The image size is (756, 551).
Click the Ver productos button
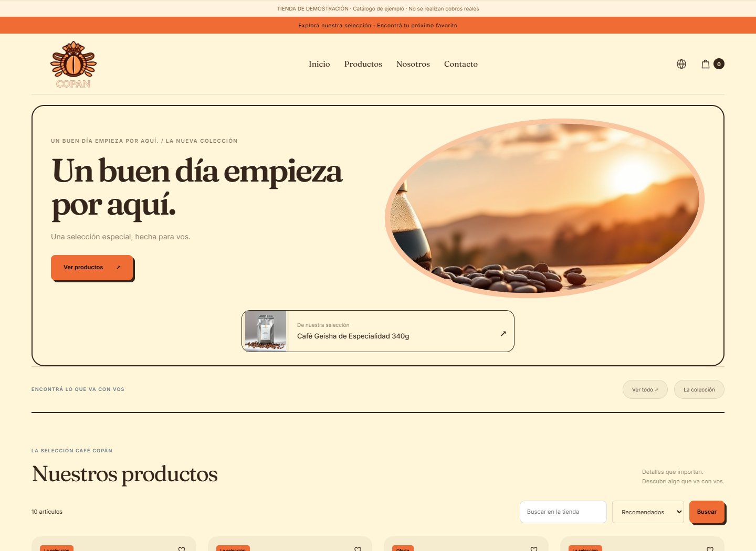(x=92, y=268)
